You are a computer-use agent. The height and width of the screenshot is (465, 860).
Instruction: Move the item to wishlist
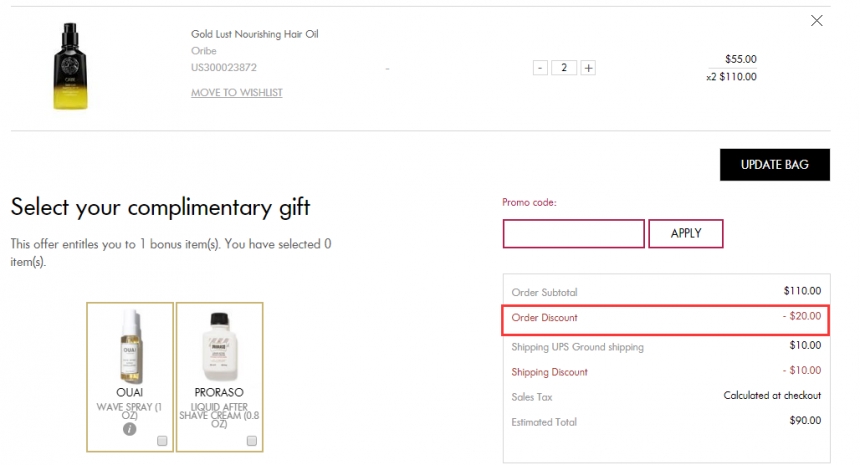[236, 93]
